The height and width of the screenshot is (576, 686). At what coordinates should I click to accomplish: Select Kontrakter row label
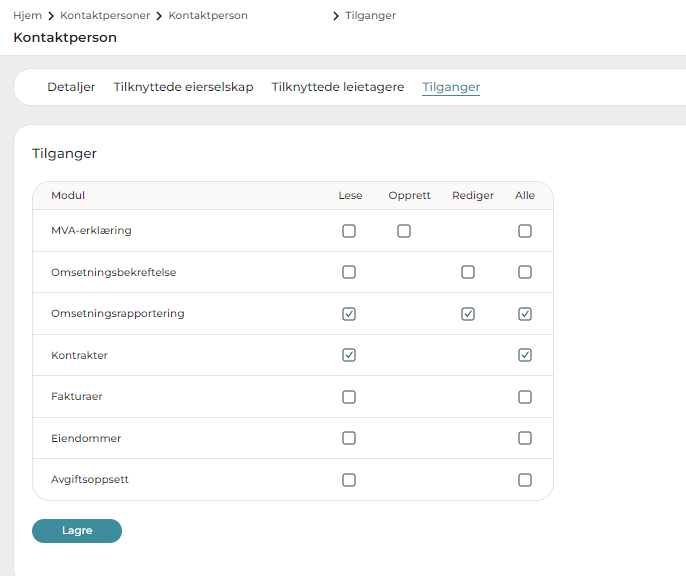click(79, 355)
